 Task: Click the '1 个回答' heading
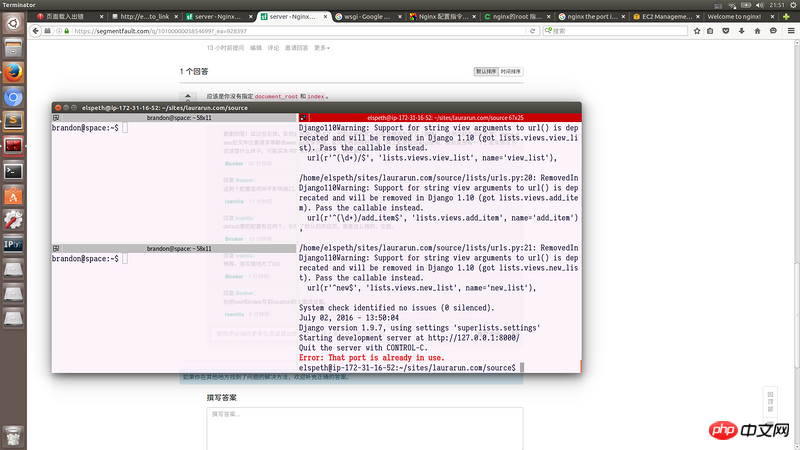point(194,71)
